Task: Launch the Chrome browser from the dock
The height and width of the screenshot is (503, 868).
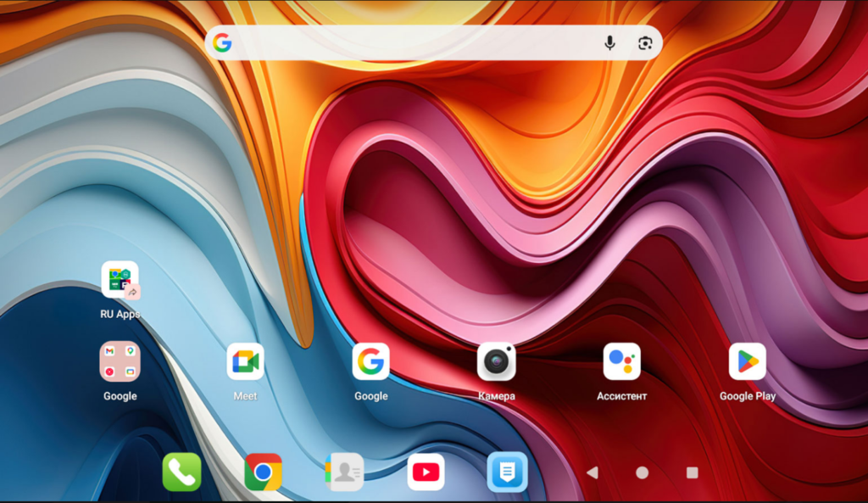Action: tap(263, 472)
